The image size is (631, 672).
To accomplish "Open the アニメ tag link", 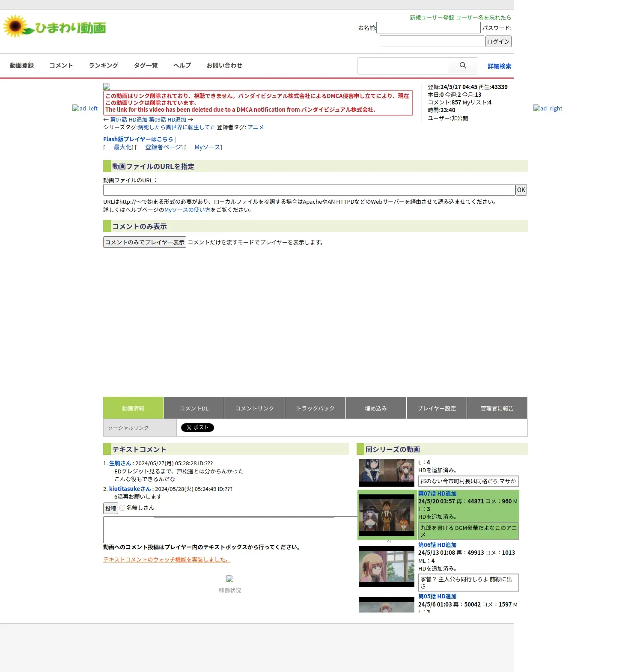I will point(256,127).
